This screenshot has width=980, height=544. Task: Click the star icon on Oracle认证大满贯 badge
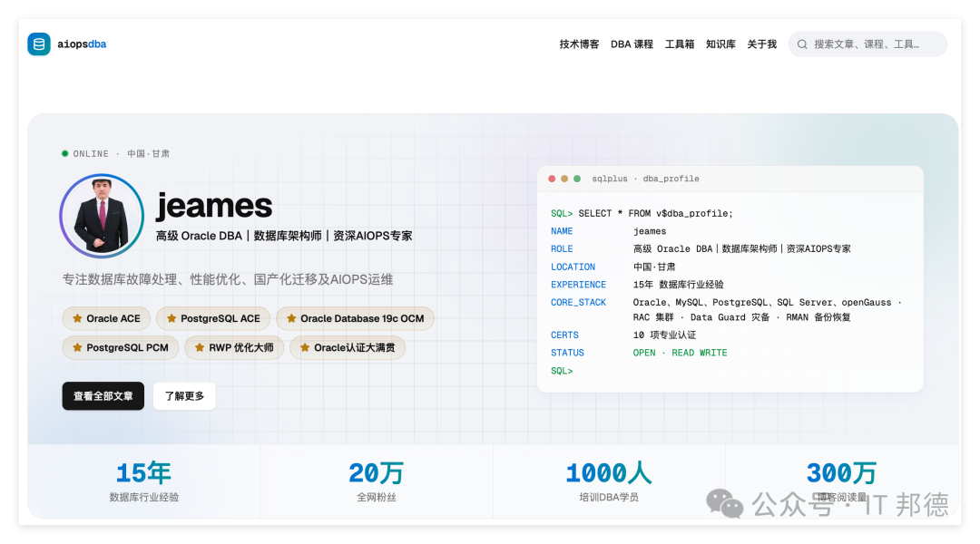click(x=304, y=347)
